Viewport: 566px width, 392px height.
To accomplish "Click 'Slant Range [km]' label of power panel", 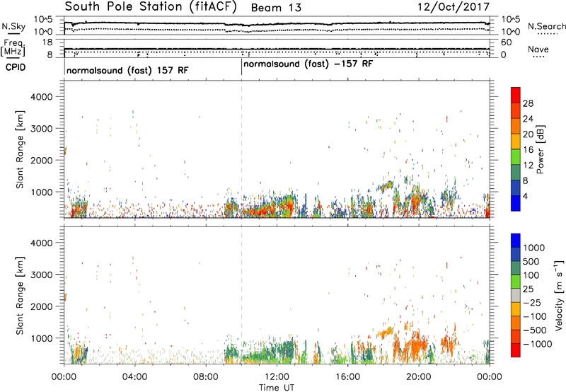I will tap(20, 149).
